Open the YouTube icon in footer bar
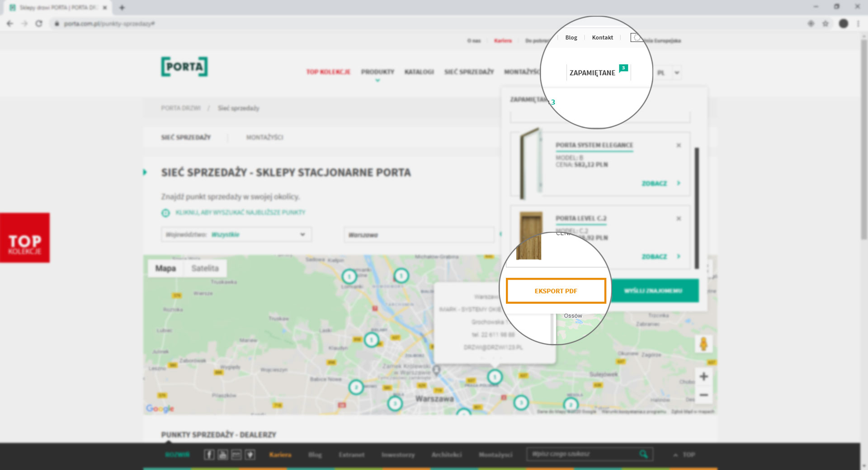868x470 pixels. (222, 455)
